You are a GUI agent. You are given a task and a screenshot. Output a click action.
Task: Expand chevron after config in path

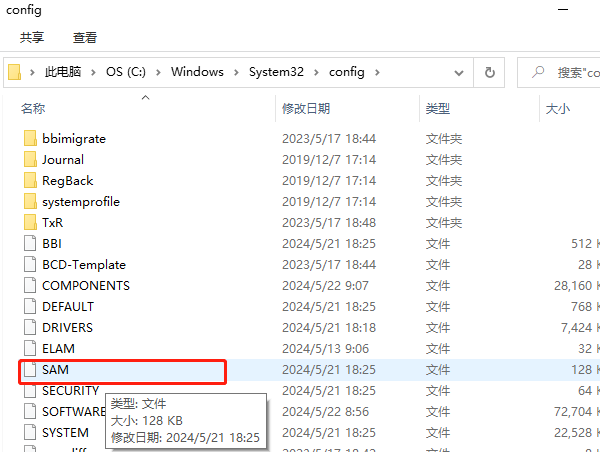point(377,72)
